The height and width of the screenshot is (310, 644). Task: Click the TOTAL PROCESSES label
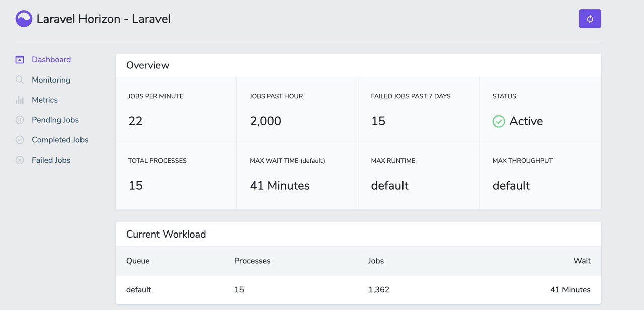157,161
